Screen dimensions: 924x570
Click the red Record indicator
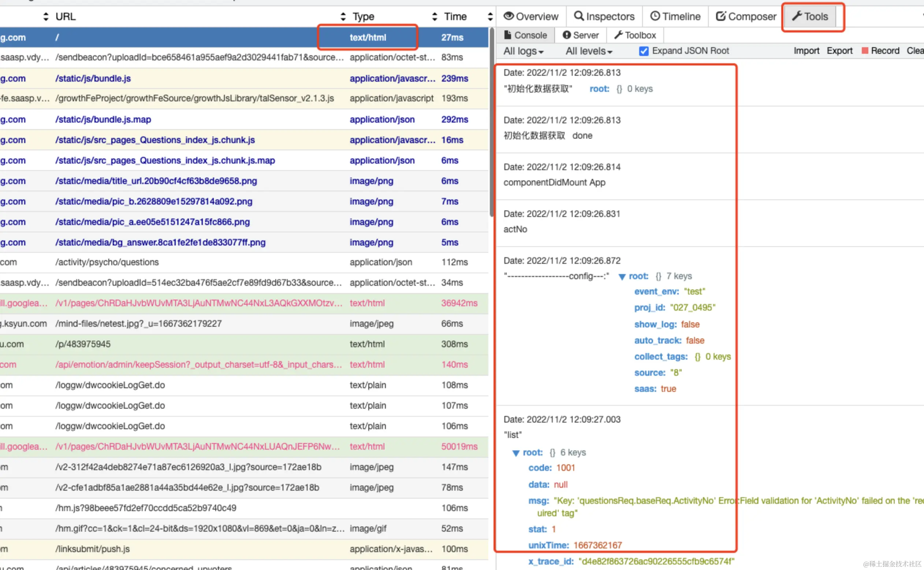(864, 50)
